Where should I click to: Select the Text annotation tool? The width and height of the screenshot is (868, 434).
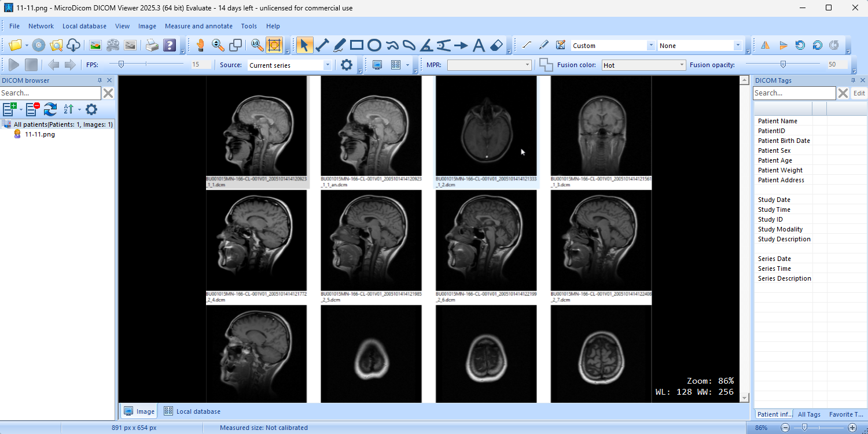point(479,45)
